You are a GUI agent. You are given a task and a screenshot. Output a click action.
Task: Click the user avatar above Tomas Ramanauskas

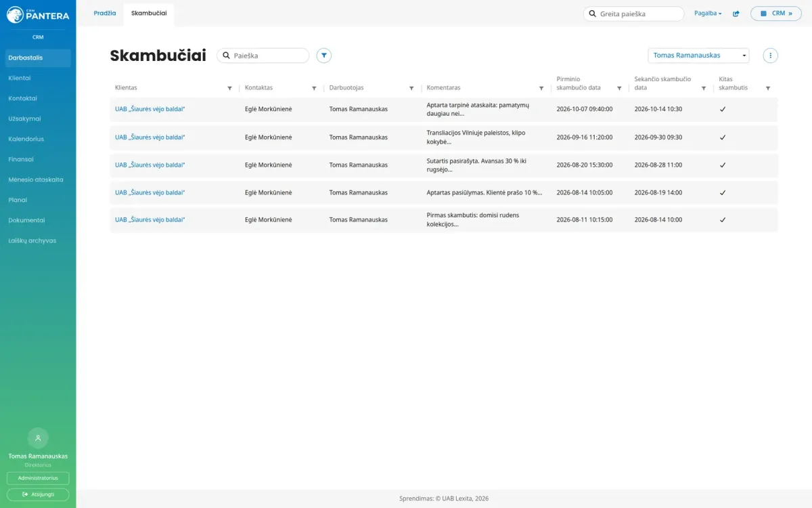click(38, 438)
